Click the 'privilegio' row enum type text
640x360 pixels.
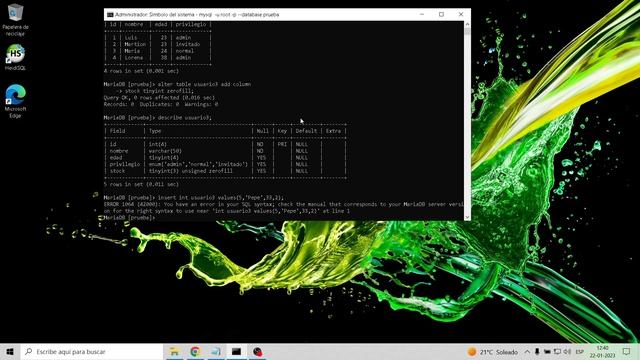(x=198, y=164)
